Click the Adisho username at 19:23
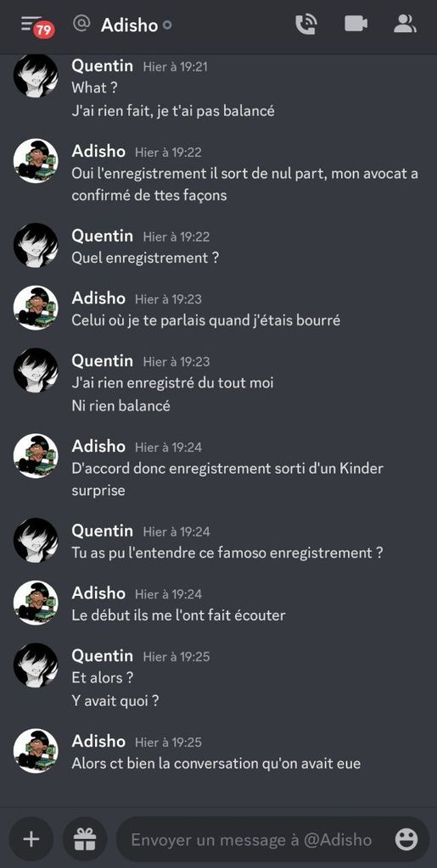 tap(98, 298)
